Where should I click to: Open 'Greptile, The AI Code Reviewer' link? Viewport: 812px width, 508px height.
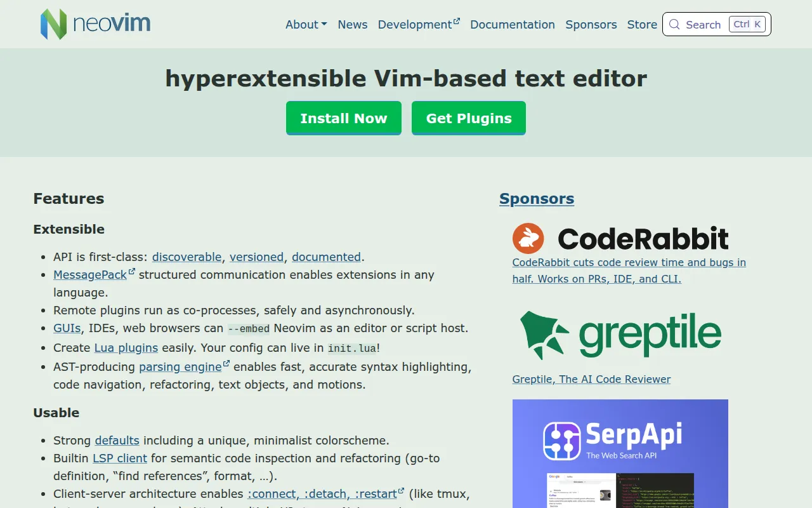click(x=591, y=379)
